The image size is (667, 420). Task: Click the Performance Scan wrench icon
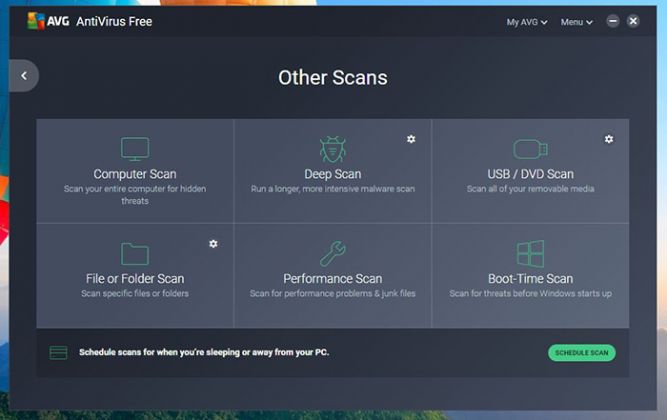click(333, 254)
